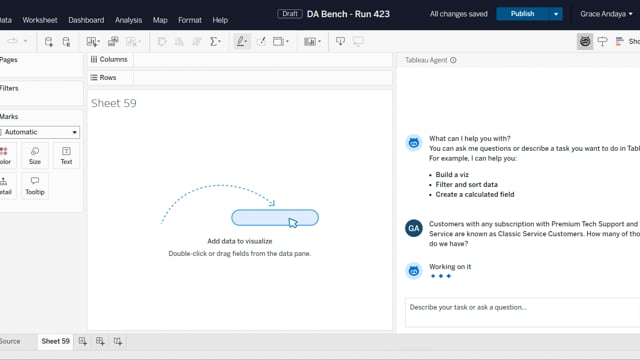Viewport: 640px width, 360px height.
Task: Click the Download icon in toolbar
Action: tap(340, 41)
